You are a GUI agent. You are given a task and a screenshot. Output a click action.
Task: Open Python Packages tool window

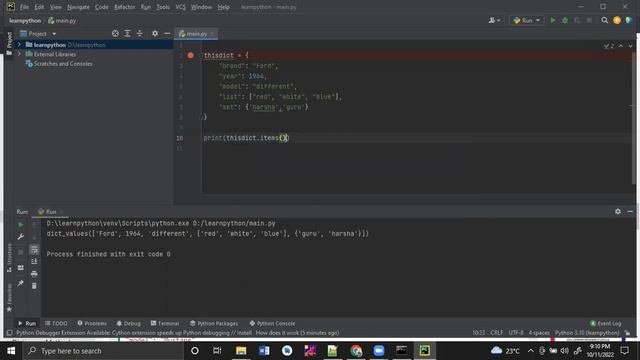[x=214, y=323]
